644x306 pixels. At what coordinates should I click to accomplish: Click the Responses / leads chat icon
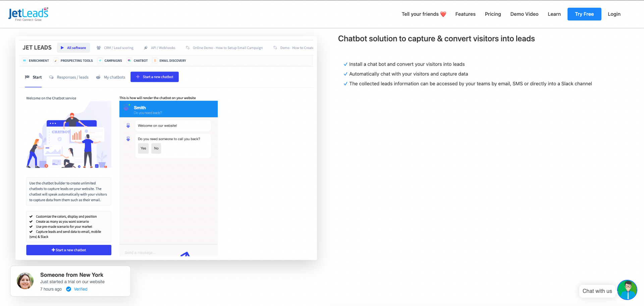click(51, 77)
